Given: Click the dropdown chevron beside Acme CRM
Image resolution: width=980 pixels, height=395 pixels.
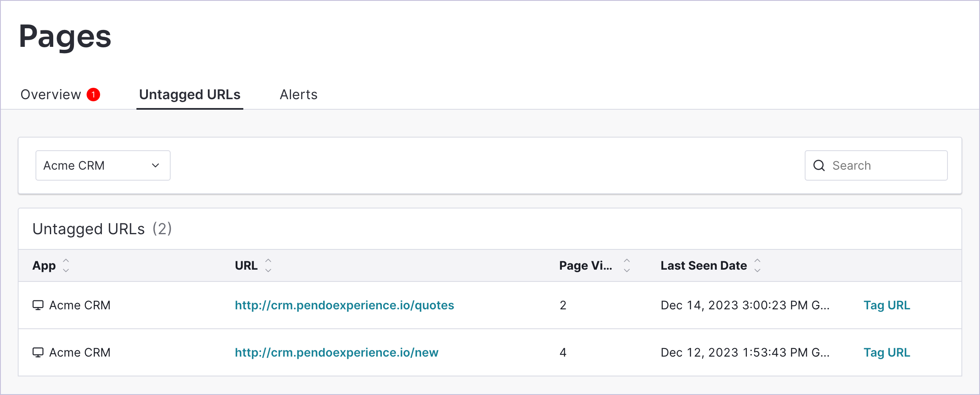Looking at the screenshot, I should (155, 165).
